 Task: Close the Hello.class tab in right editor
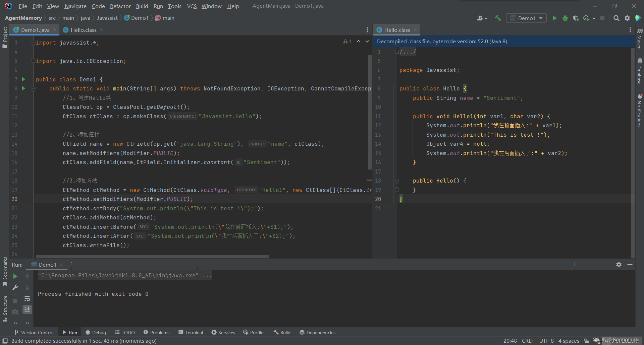(x=415, y=30)
